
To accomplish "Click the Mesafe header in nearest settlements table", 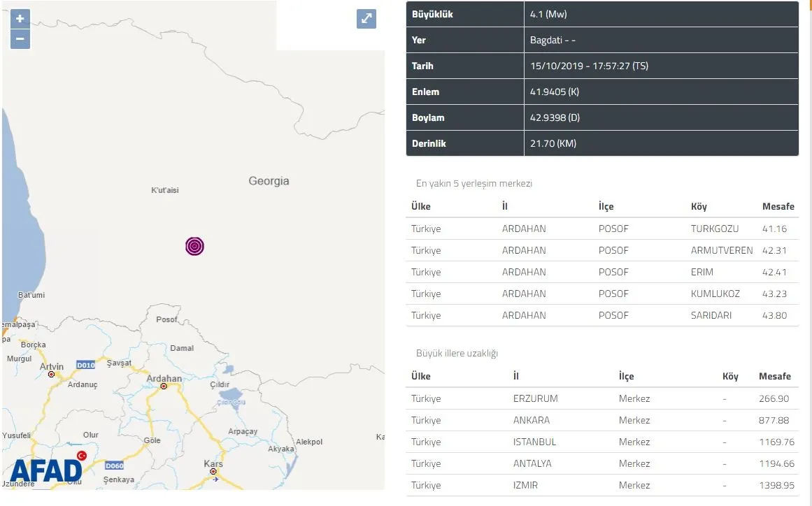I will (778, 206).
